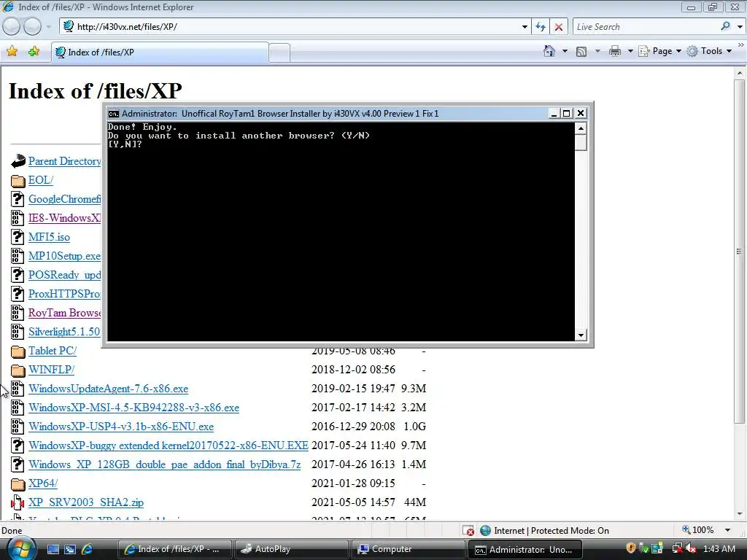
Task: Expand the Print options dropdown arrow
Action: coord(630,51)
